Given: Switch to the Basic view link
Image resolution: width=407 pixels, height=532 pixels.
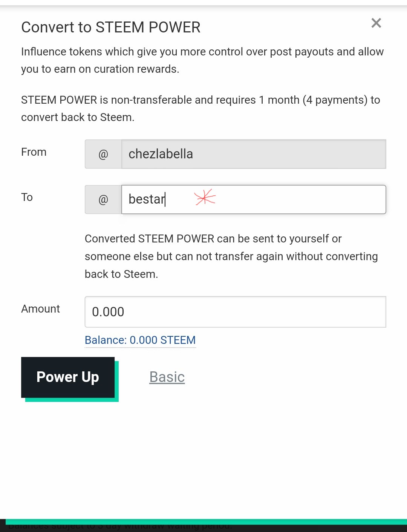Looking at the screenshot, I should [x=167, y=377].
